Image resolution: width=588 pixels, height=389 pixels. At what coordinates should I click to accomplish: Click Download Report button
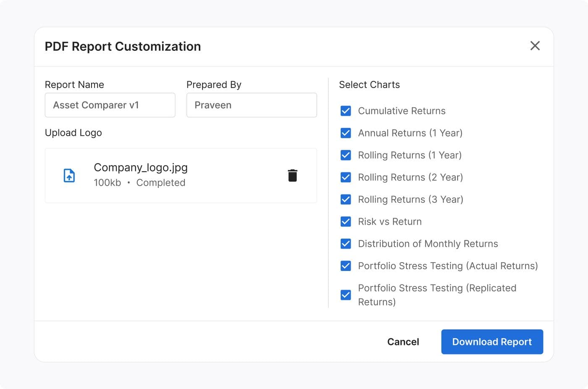(x=492, y=342)
